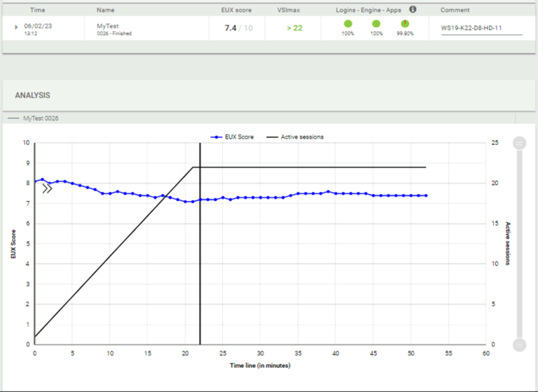This screenshot has width=538, height=392.
Task: Click the top handle of the vertical range slider
Action: [519, 143]
